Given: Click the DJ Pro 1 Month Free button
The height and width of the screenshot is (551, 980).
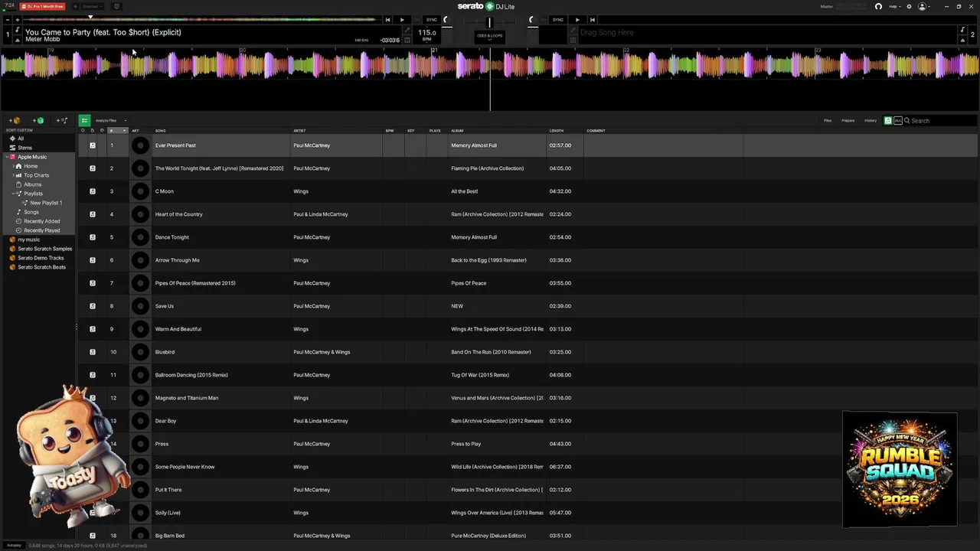Looking at the screenshot, I should click(42, 6).
